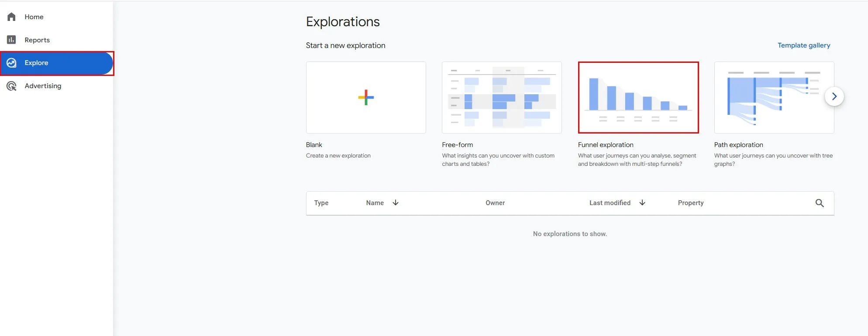Click the colorful plus icon for blank exploration
This screenshot has height=336, width=868.
pos(366,97)
